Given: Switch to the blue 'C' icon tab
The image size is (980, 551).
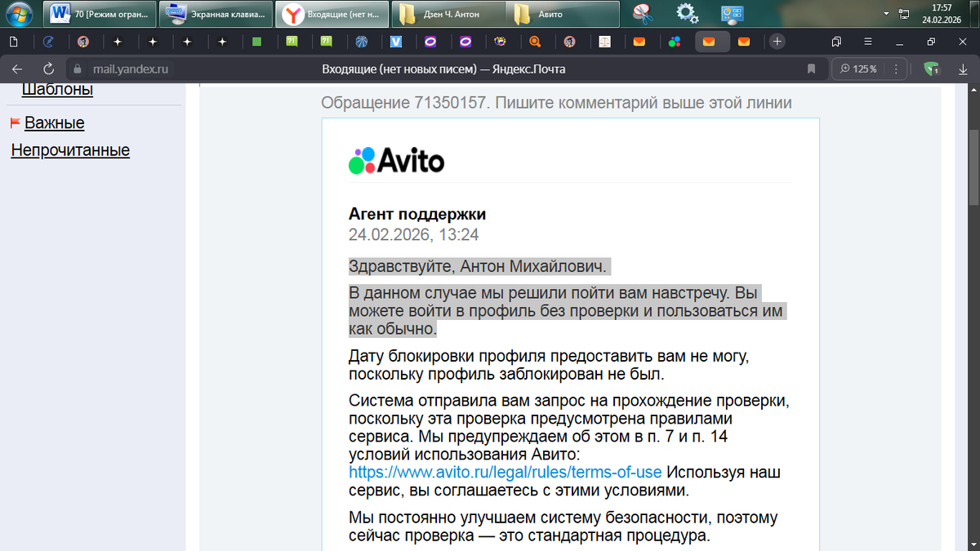Looking at the screenshot, I should pyautogui.click(x=47, y=41).
